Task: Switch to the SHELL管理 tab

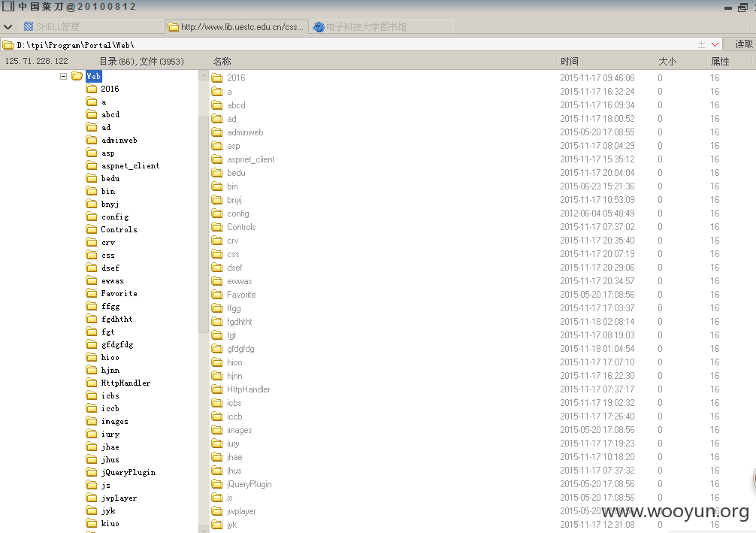Action: (x=92, y=26)
